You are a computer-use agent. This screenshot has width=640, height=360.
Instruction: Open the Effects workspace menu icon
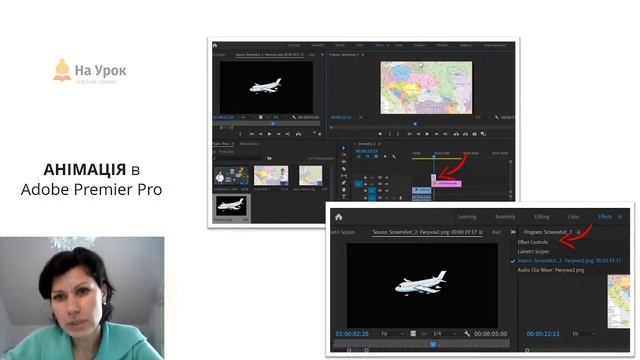[620, 217]
